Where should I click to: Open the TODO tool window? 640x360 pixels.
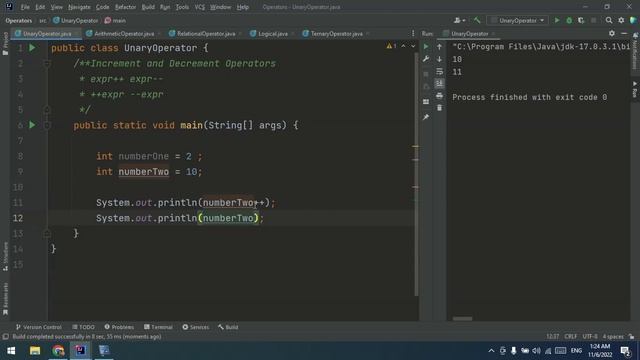(x=83, y=327)
